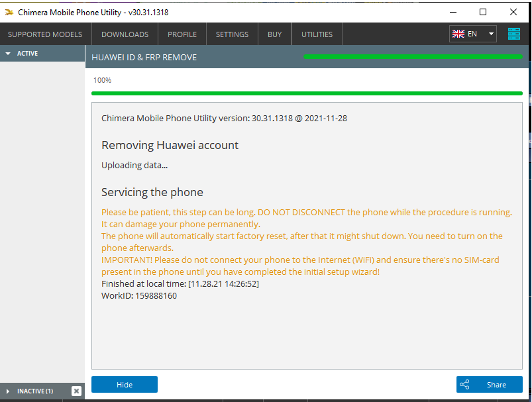Click the share icon on Share button
This screenshot has height=402, width=532.
(464, 384)
